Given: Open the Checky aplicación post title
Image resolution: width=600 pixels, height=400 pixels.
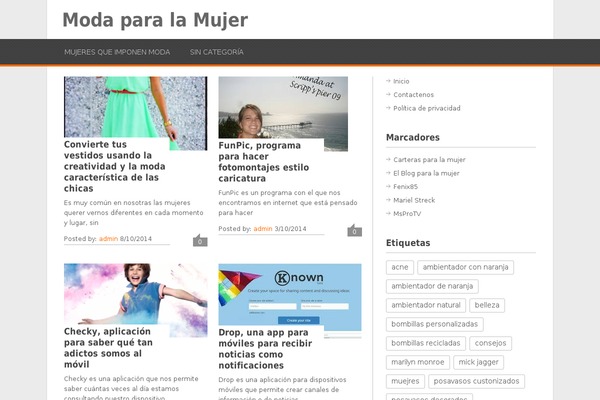Looking at the screenshot, I should [x=108, y=348].
